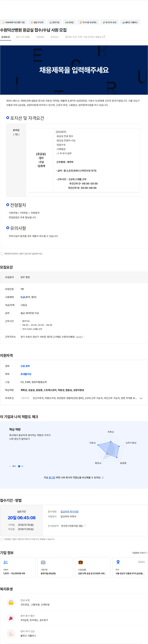Viewport: 148px width, 644px height.
Task: Click the scroll icon on 설립 37년차 tag
Action: (x=32, y=22)
